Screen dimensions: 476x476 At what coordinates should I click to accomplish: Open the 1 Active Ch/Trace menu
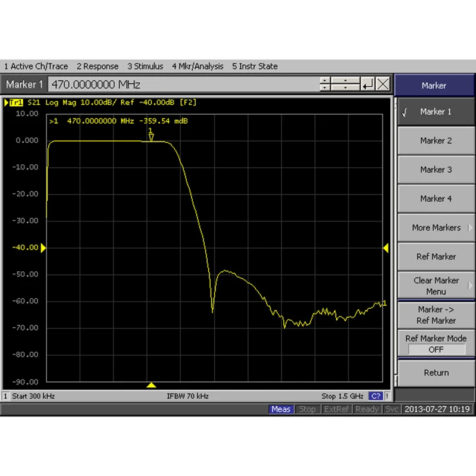click(36, 66)
